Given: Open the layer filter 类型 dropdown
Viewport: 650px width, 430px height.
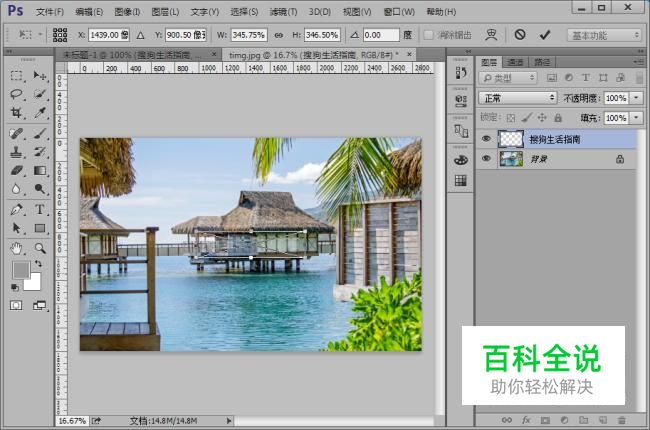Looking at the screenshot, I should point(508,78).
